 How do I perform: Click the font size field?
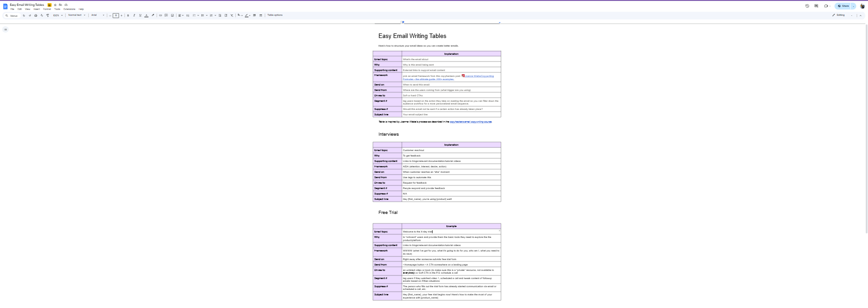pyautogui.click(x=116, y=15)
